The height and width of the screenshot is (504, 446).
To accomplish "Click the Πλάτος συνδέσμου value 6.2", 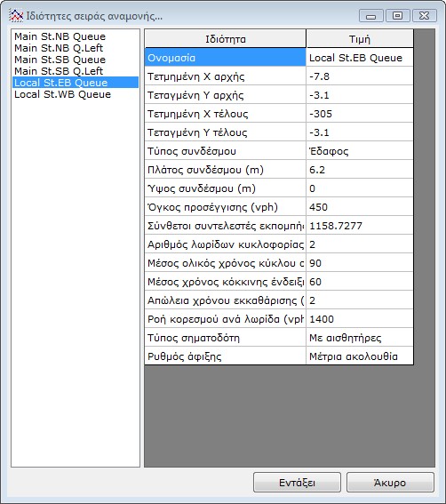I will coord(360,170).
